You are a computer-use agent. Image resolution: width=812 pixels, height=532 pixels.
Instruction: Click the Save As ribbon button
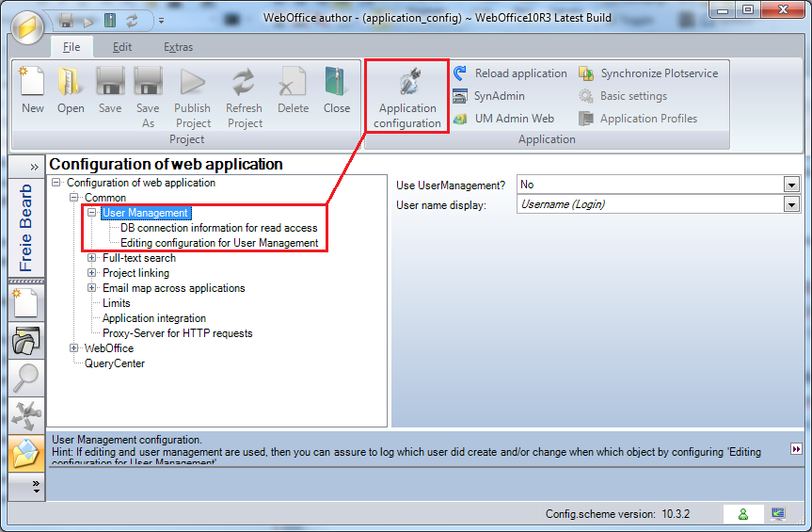pos(148,97)
